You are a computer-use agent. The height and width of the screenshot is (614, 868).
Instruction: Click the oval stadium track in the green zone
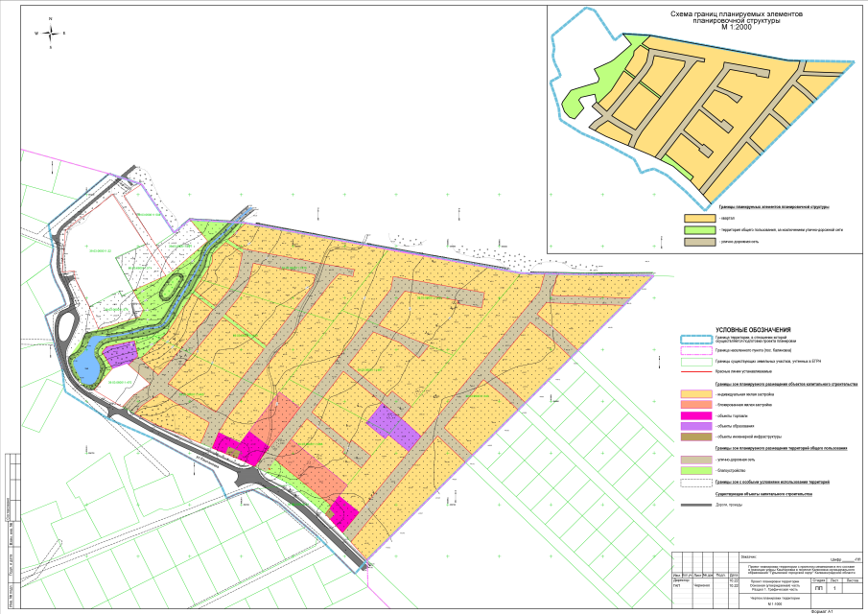(x=174, y=287)
